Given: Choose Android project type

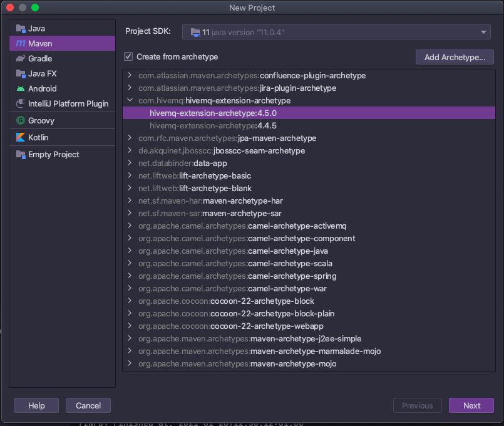Looking at the screenshot, I should [63, 88].
